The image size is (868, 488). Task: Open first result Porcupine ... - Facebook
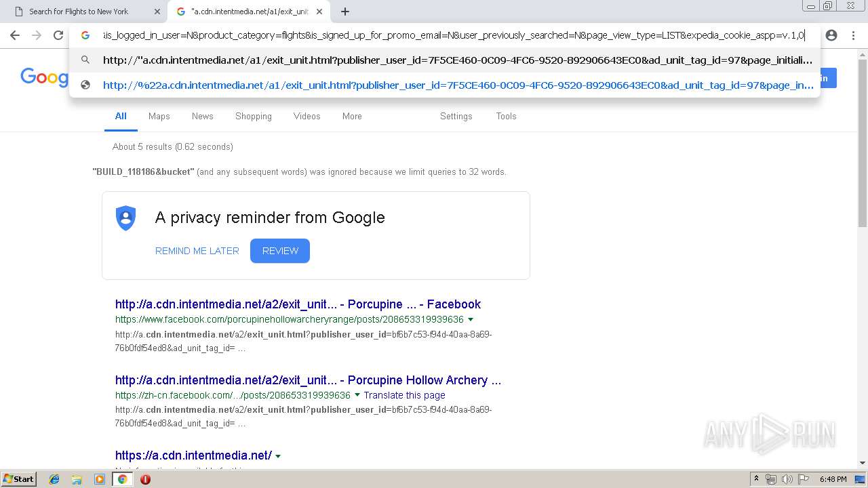pos(298,304)
